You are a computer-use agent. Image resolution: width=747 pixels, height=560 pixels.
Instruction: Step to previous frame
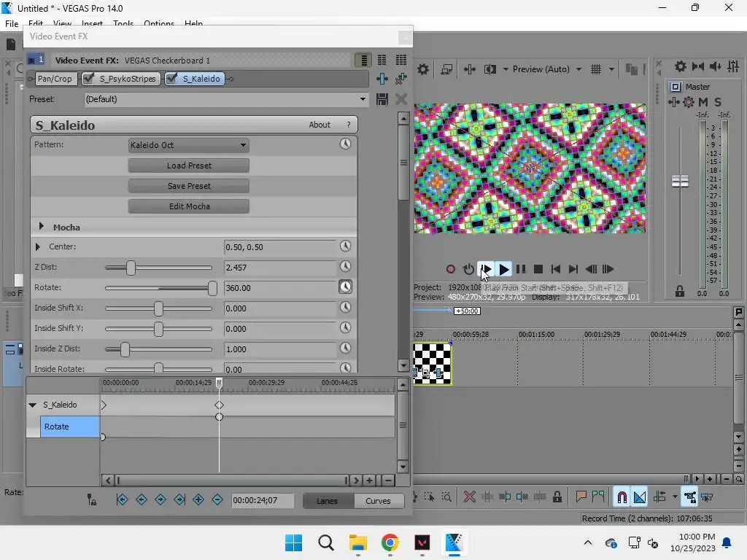(591, 270)
